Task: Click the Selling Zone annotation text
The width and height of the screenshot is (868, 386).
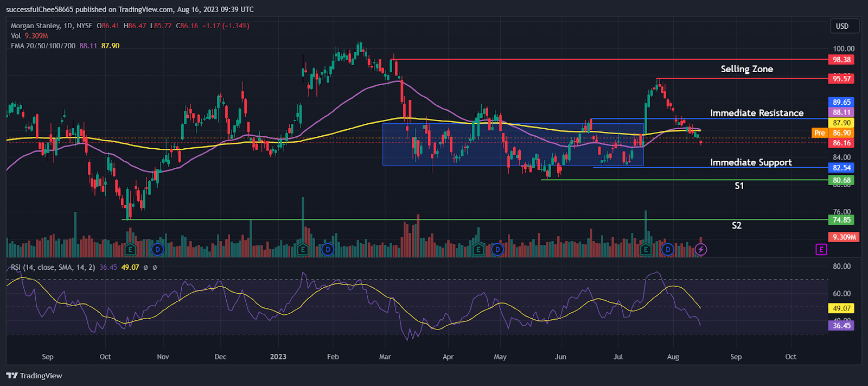Action: point(746,69)
